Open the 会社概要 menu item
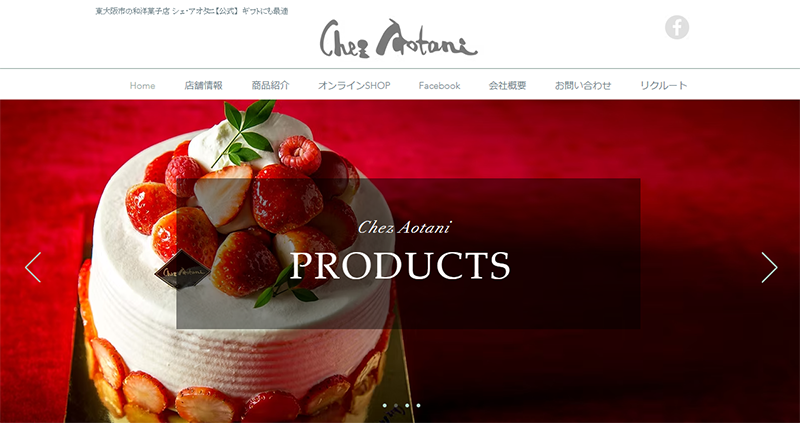Viewport: 800px width, 423px height. (507, 86)
